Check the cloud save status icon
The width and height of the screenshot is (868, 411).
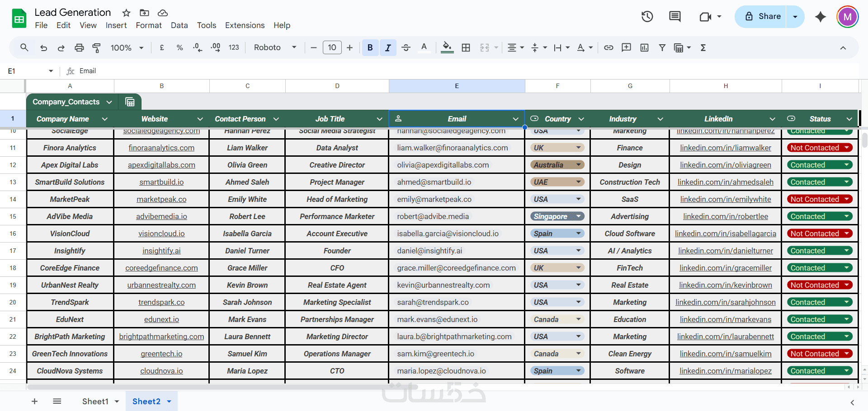[163, 13]
